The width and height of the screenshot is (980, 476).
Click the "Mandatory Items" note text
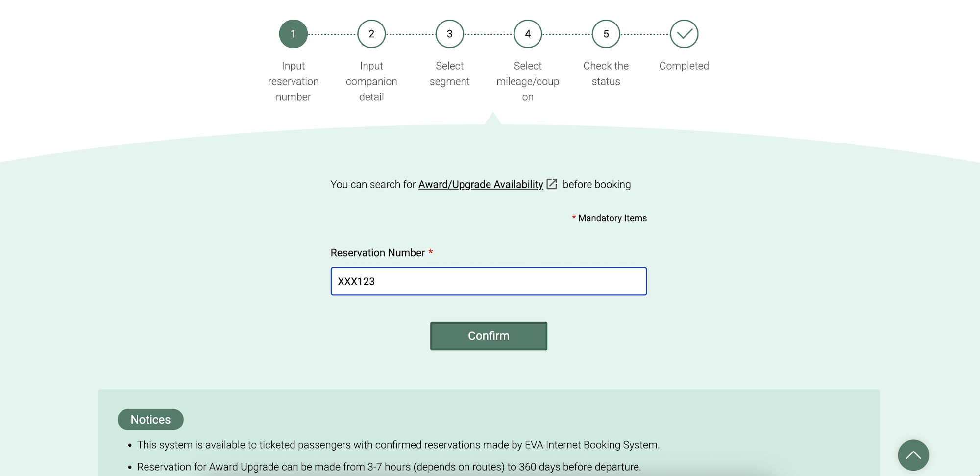coord(612,218)
